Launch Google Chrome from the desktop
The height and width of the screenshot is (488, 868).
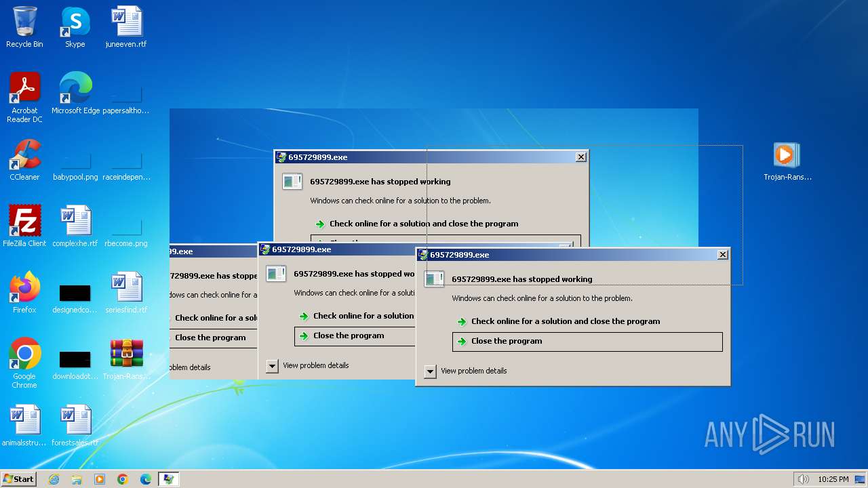[x=24, y=363]
